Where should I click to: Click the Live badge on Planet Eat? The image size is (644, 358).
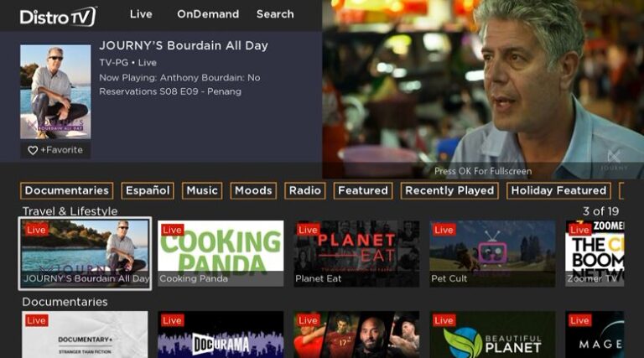click(308, 230)
